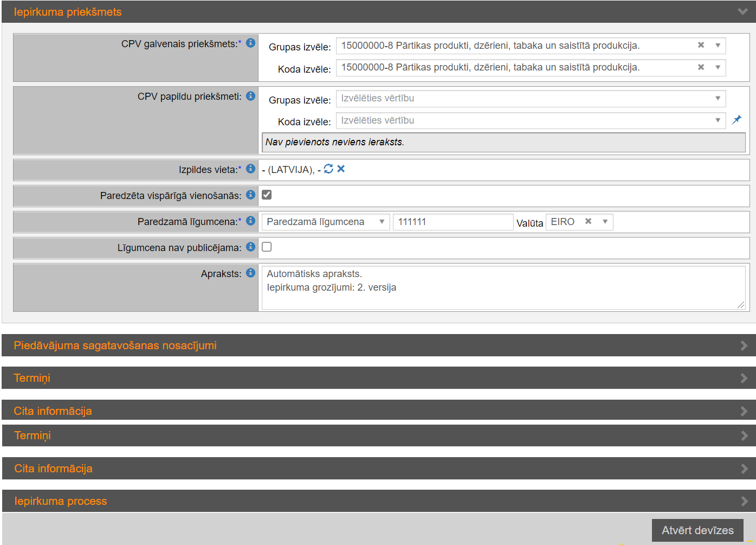The width and height of the screenshot is (756, 545).
Task: Enable Līgumcena nav publicējama checkbox
Action: (267, 247)
